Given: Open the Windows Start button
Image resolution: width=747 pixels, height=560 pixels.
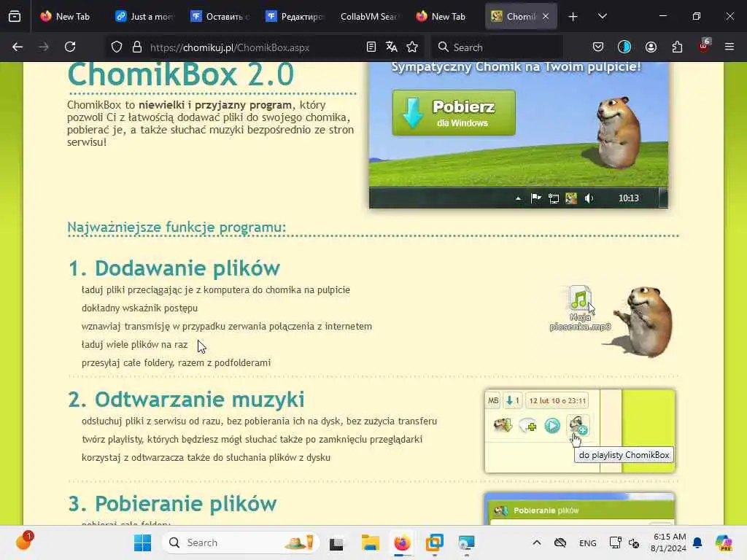Looking at the screenshot, I should (142, 542).
